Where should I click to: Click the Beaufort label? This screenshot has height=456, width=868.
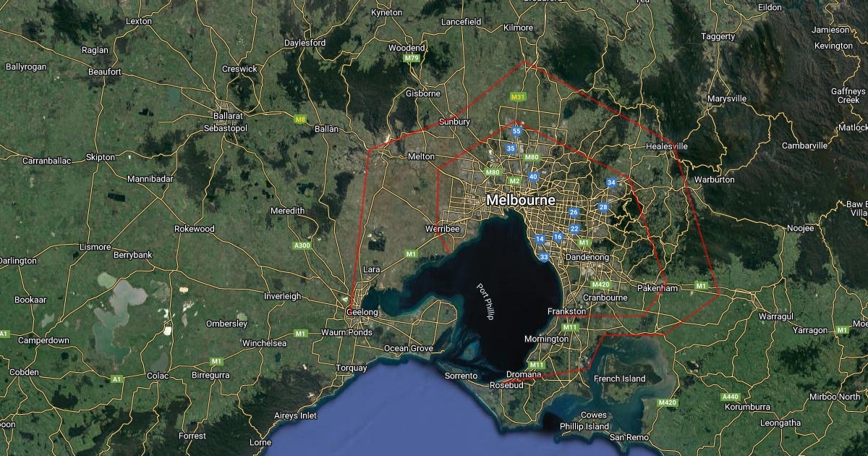click(x=105, y=72)
